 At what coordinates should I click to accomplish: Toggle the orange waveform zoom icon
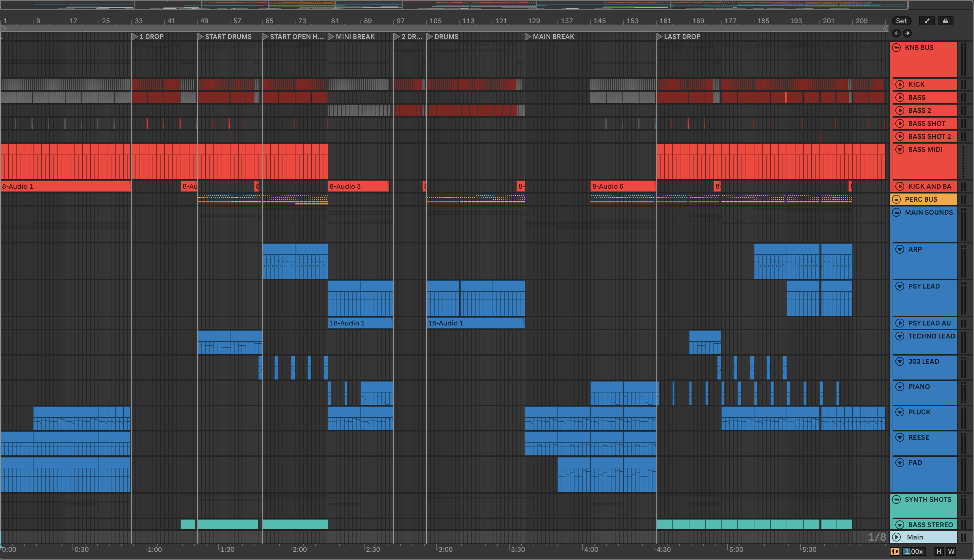click(895, 551)
